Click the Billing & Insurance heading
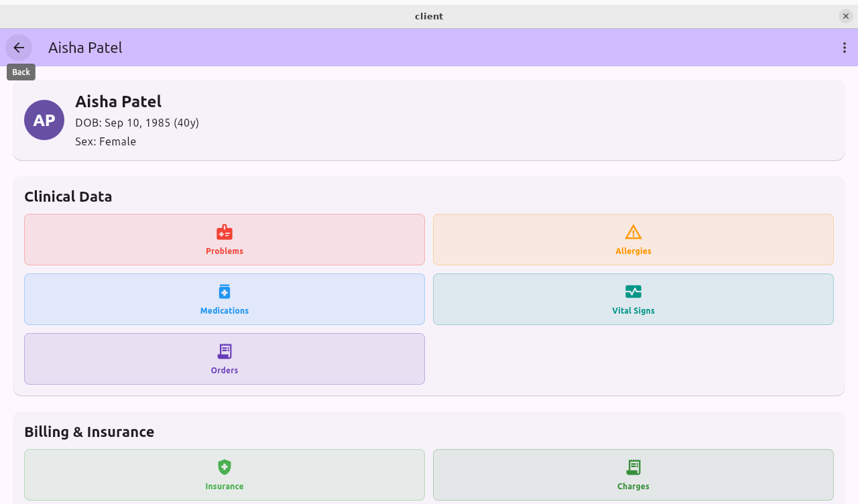This screenshot has width=858, height=504. tap(89, 432)
